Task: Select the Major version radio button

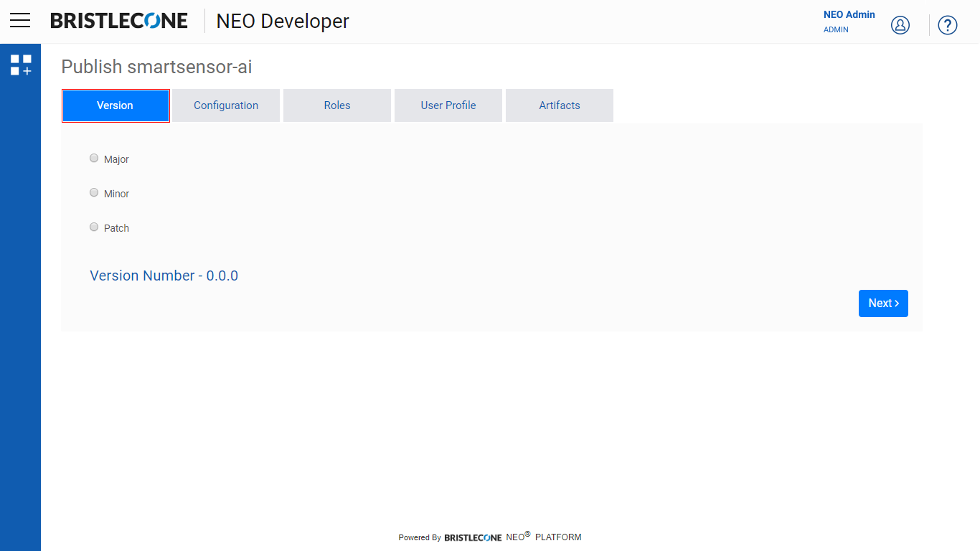Action: pyautogui.click(x=94, y=158)
